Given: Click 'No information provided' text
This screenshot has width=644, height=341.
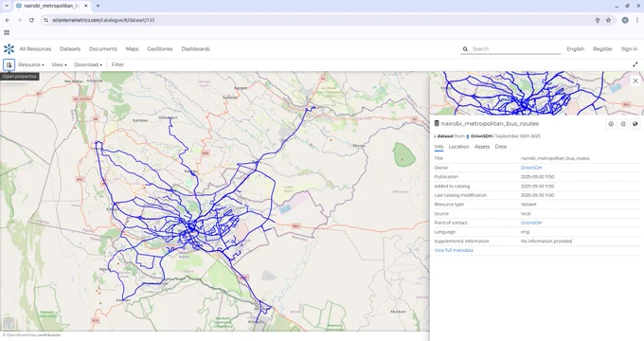Looking at the screenshot, I should coord(546,242).
